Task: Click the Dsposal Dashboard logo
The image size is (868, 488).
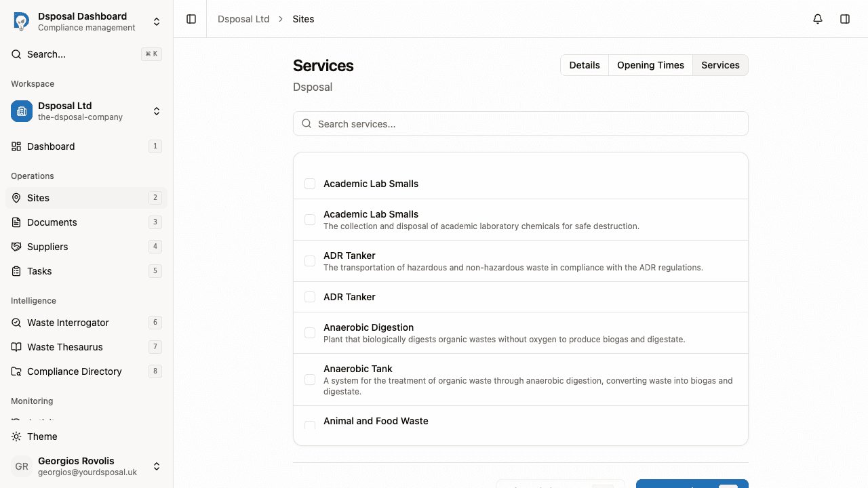Action: (21, 21)
